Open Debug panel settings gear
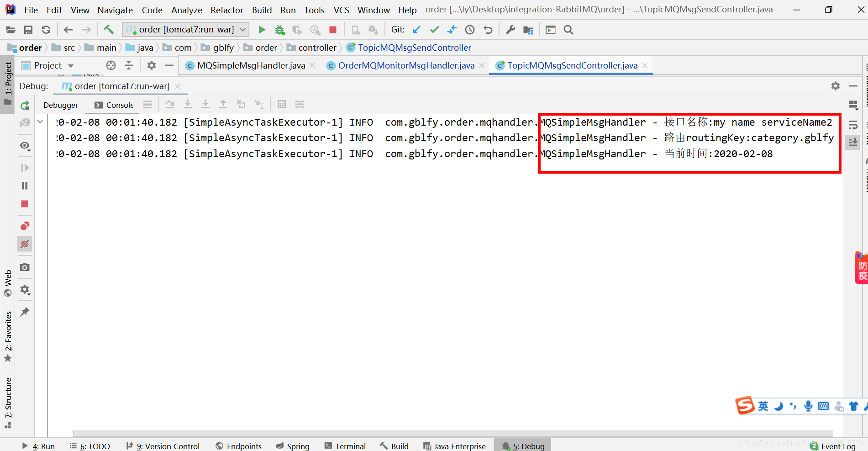The width and height of the screenshot is (868, 451). pos(835,86)
